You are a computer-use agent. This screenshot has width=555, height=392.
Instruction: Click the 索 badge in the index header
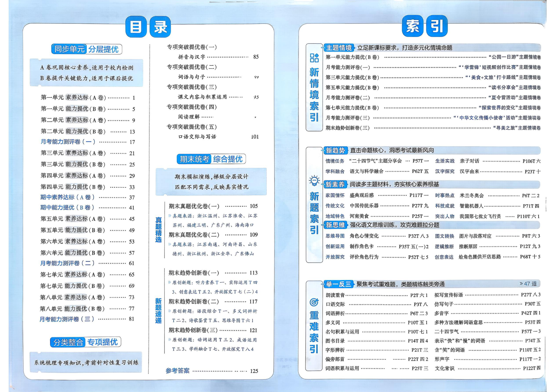click(x=413, y=27)
